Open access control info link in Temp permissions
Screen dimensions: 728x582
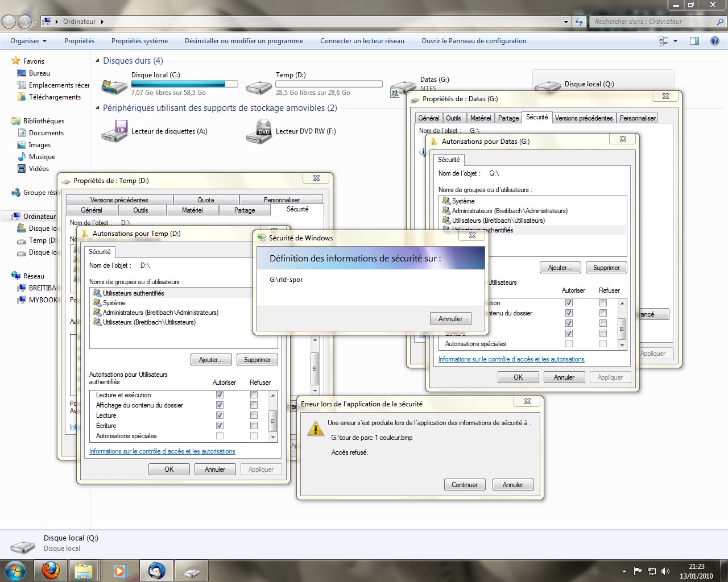point(162,451)
